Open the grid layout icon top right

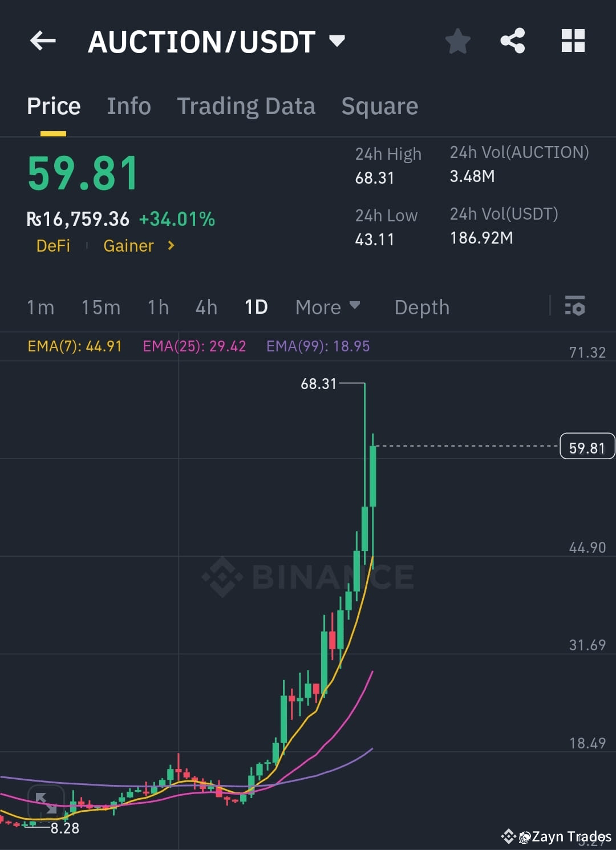[x=573, y=41]
